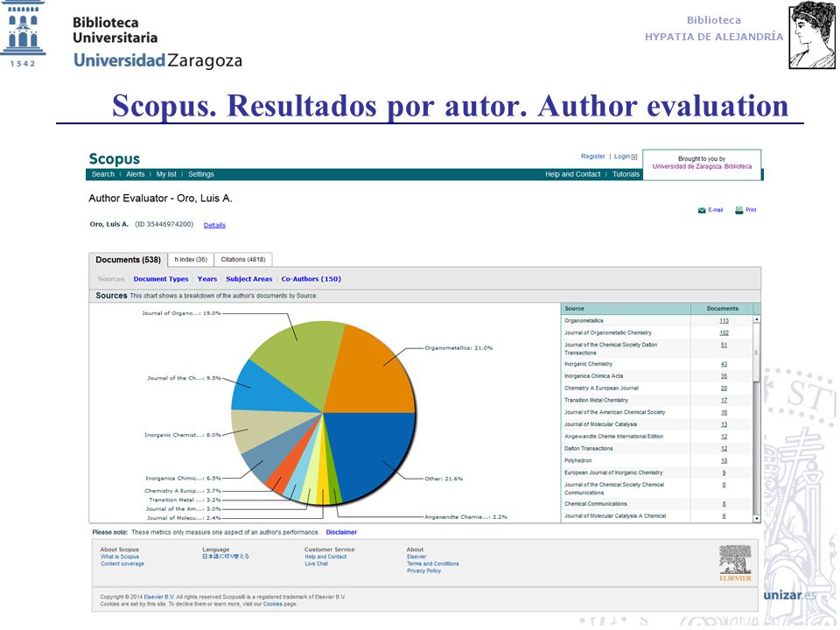840x630 pixels.
Task: Open Privacy Policy link
Action: [x=423, y=571]
